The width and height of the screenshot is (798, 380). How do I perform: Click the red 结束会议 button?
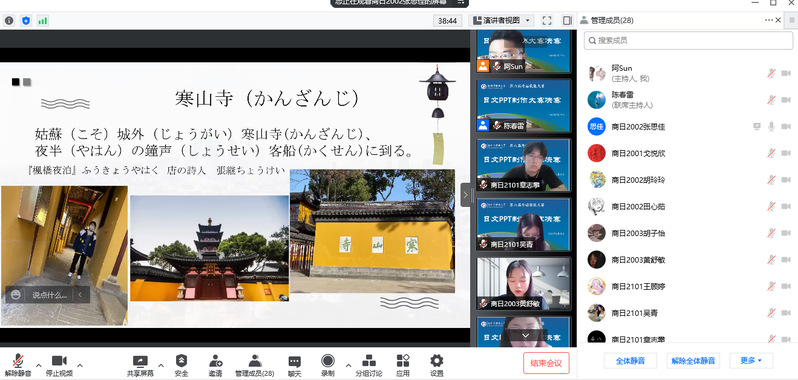click(546, 363)
